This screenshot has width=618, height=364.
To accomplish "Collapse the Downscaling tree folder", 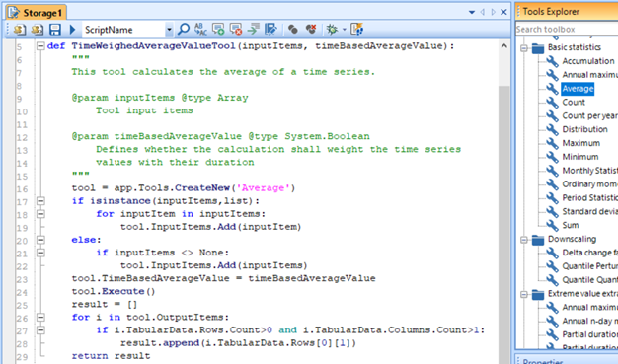I will coord(524,240).
